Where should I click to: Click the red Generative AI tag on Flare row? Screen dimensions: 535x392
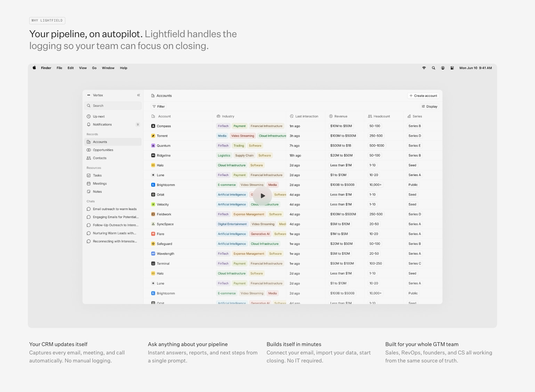(260, 234)
